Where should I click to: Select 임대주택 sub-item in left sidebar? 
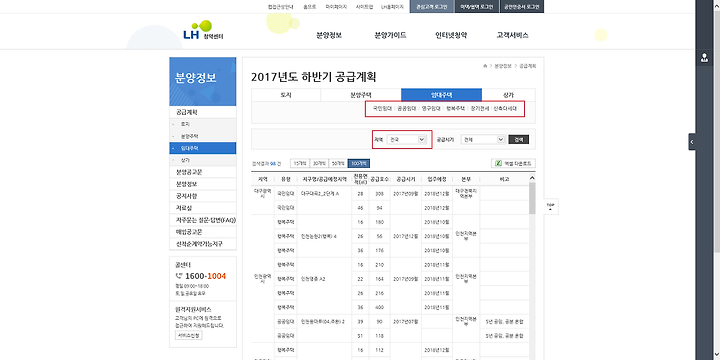pos(202,148)
